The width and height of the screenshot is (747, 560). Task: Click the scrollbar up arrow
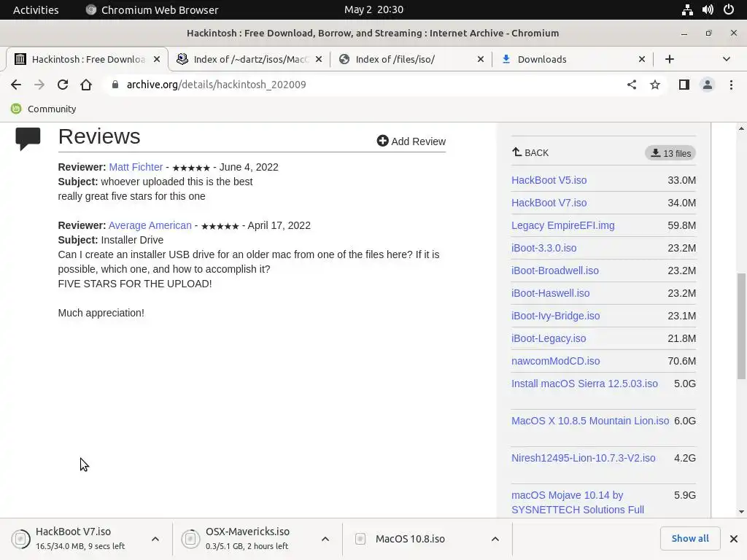point(741,128)
